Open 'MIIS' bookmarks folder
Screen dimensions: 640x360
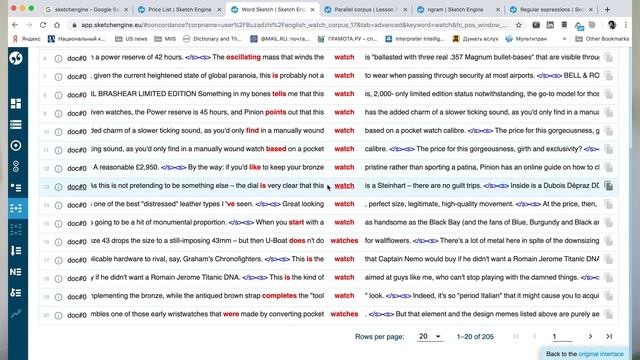[x=165, y=39]
